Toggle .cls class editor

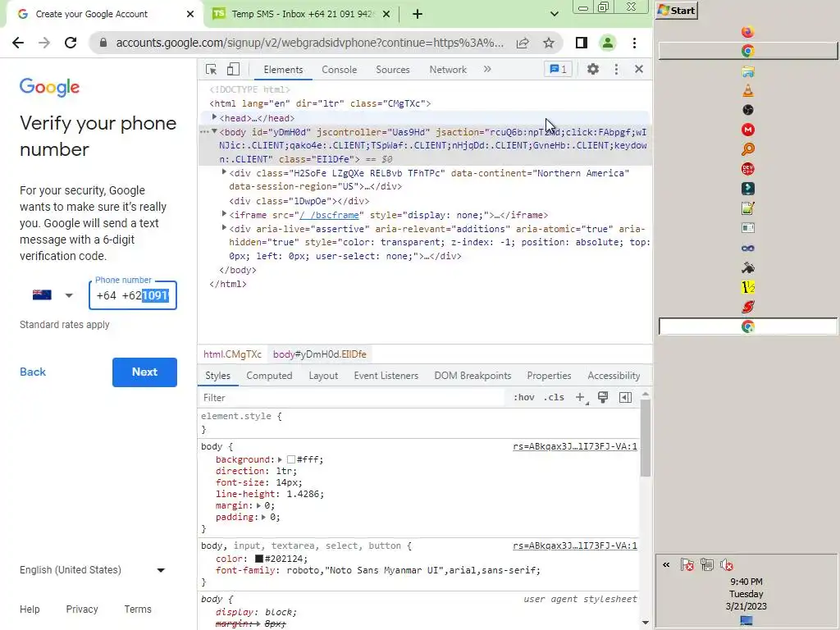[x=554, y=398]
